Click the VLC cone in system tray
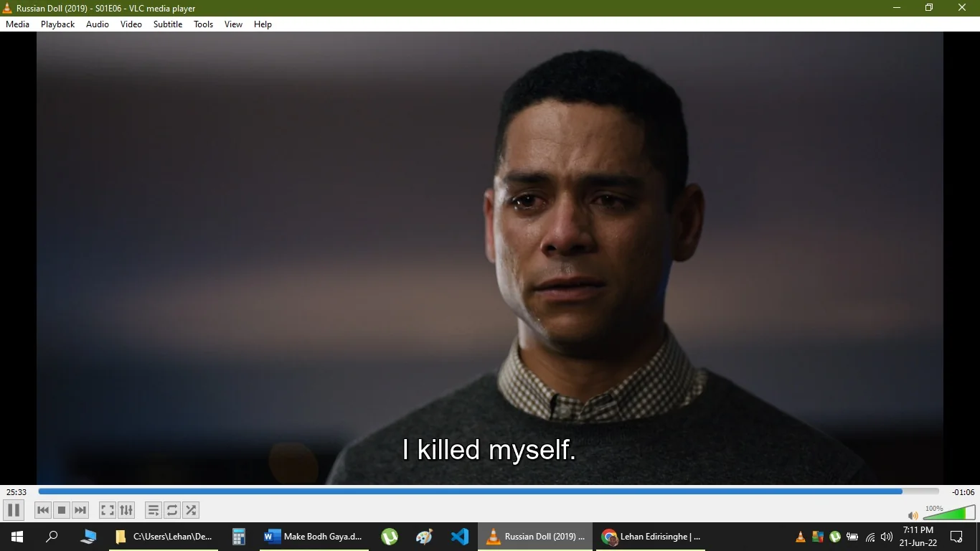Image resolution: width=980 pixels, height=551 pixels. point(801,537)
